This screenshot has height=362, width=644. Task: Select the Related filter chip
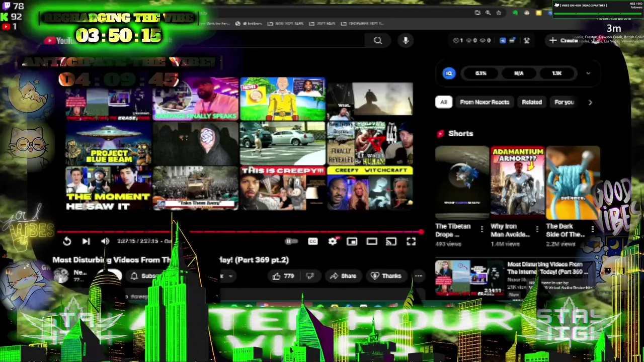pos(532,102)
